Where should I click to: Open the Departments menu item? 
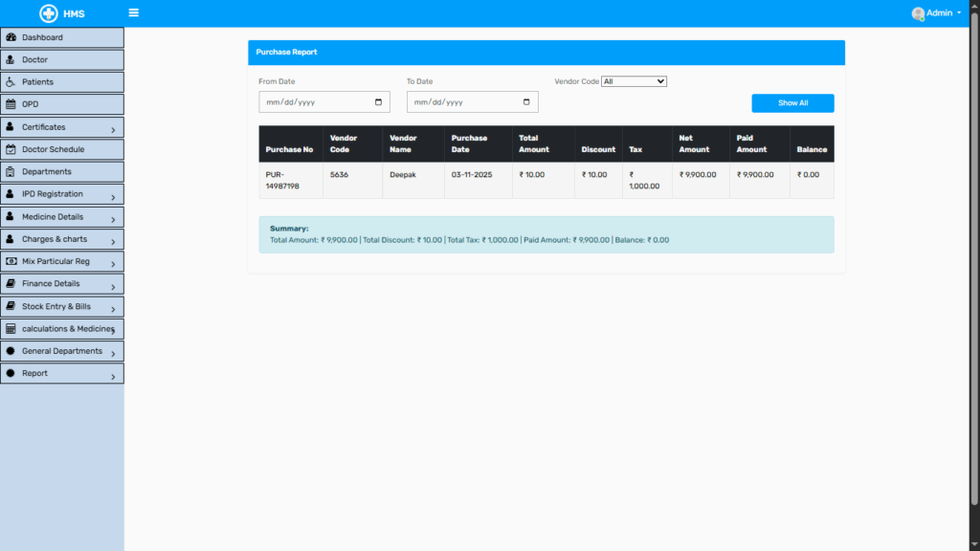[x=47, y=172]
